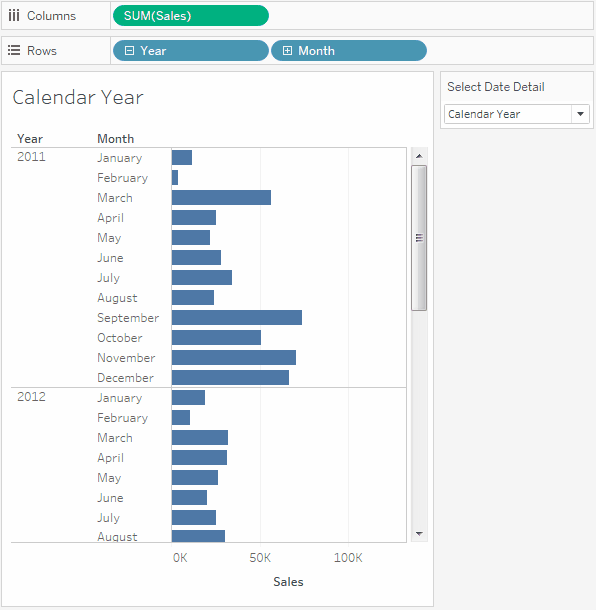Click the Sales axis title

(x=288, y=582)
